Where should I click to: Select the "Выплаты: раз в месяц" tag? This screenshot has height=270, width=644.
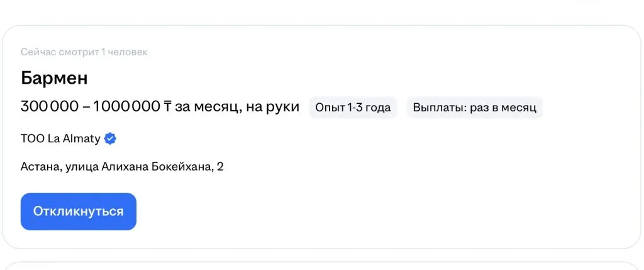(x=474, y=108)
